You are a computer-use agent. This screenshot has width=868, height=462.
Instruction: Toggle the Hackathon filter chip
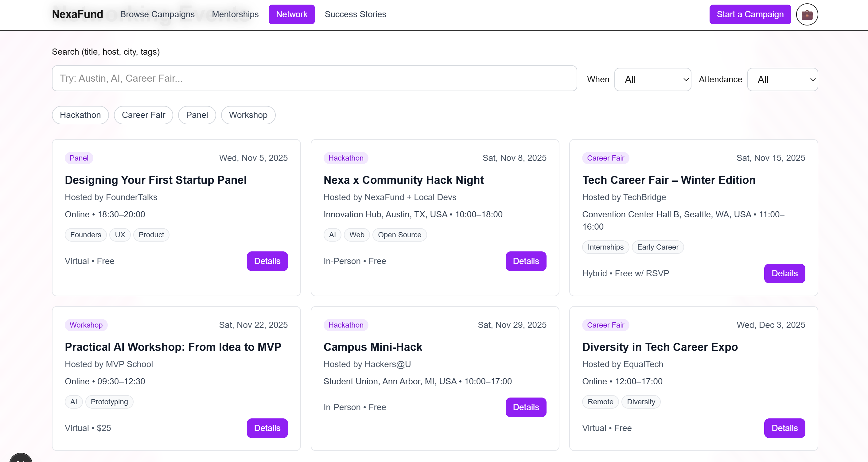tap(80, 115)
